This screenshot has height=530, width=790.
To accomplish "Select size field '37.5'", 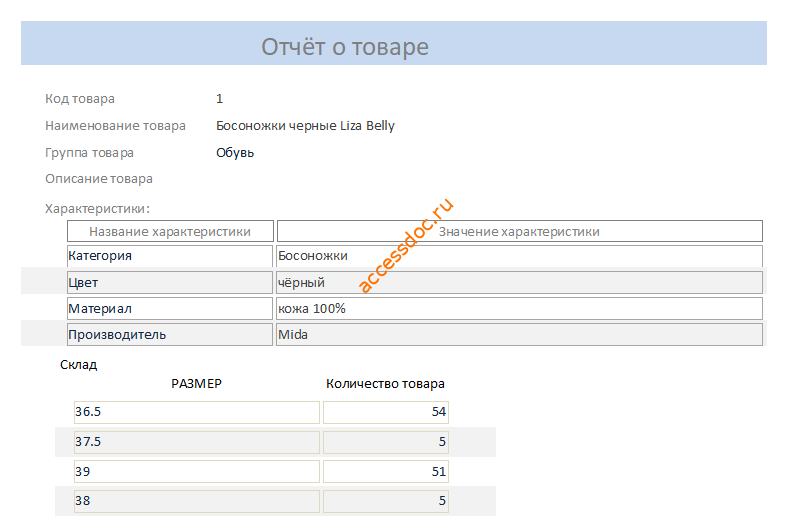I will pos(196,442).
